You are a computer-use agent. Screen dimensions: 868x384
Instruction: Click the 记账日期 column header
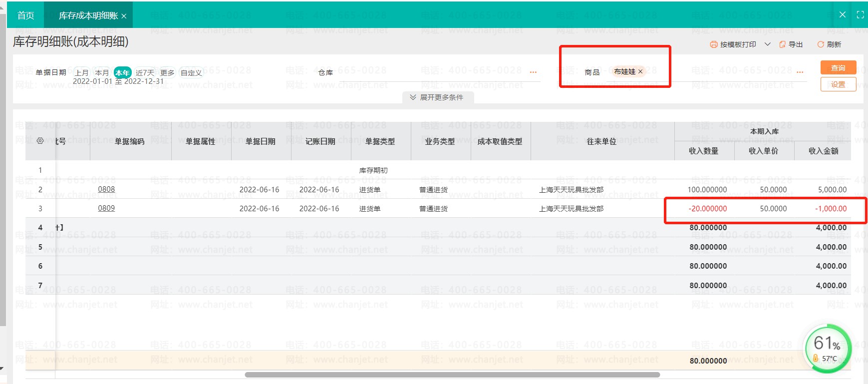coord(320,141)
